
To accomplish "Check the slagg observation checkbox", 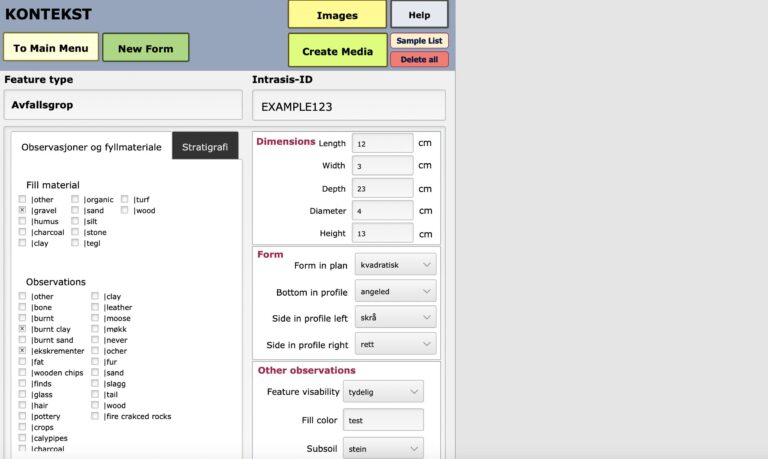I will click(95, 383).
